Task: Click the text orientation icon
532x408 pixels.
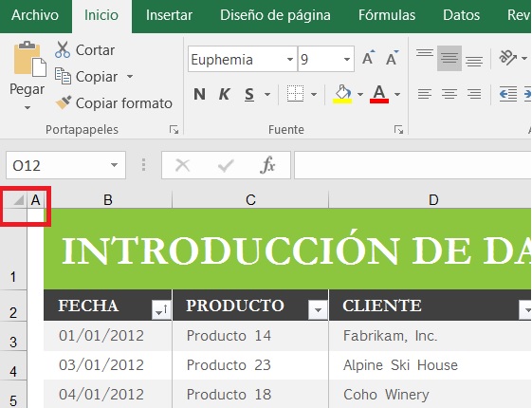Action: [508, 57]
